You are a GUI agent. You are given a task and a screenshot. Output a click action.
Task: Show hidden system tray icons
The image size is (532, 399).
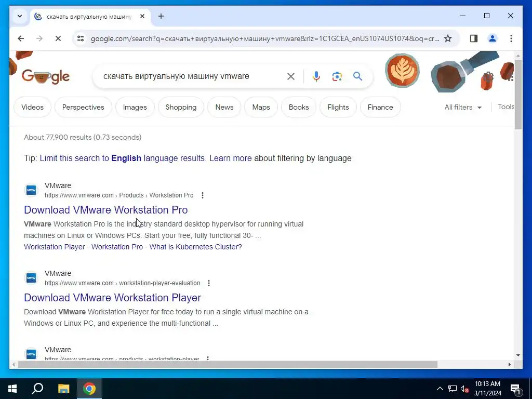440,389
